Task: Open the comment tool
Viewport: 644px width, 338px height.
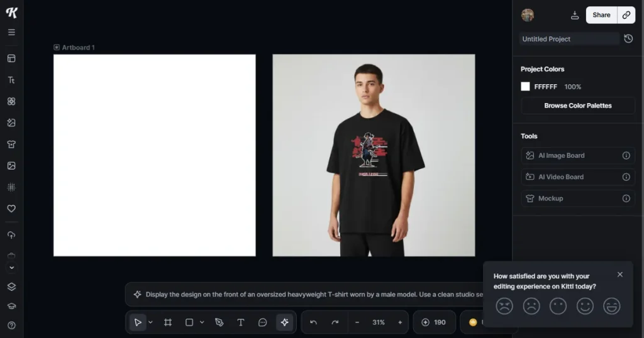Action: click(x=262, y=322)
